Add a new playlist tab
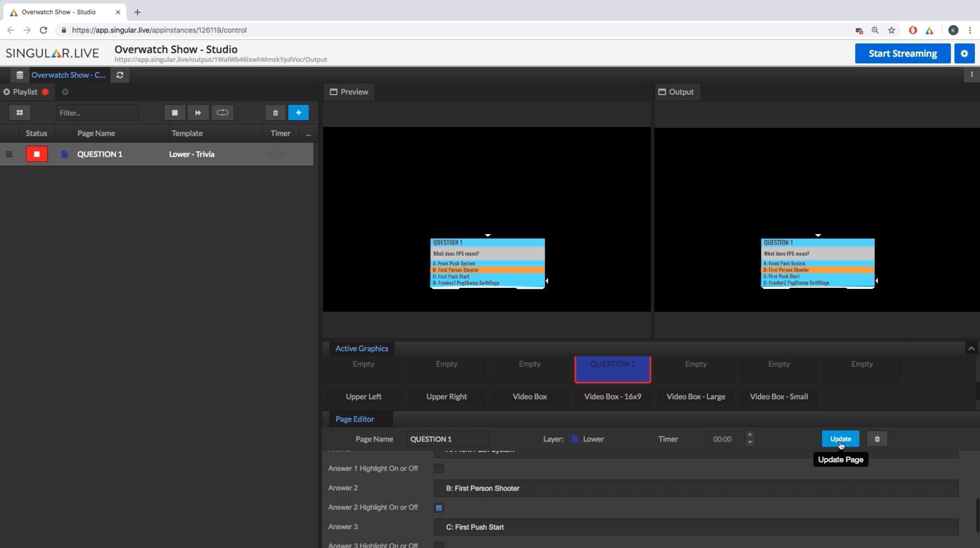 pos(65,92)
